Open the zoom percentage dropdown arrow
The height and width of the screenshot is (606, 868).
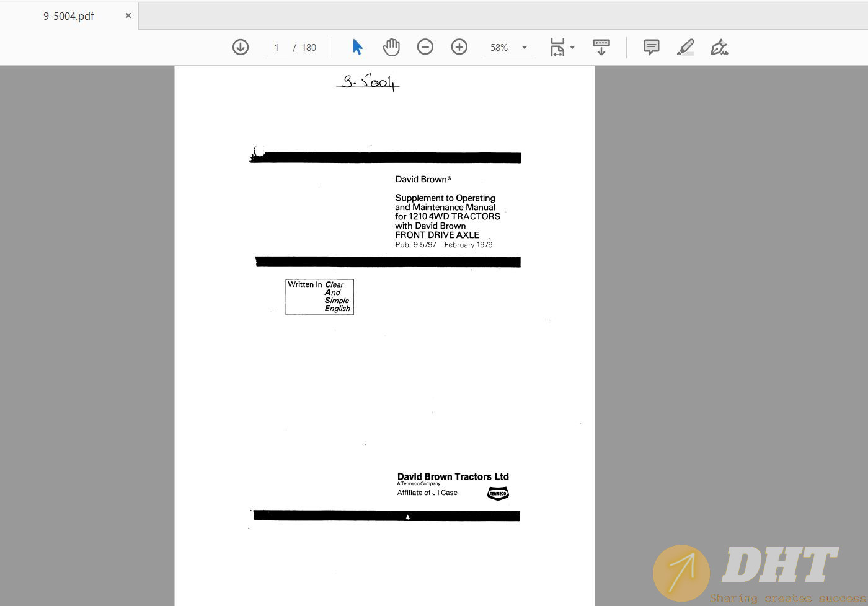[525, 48]
